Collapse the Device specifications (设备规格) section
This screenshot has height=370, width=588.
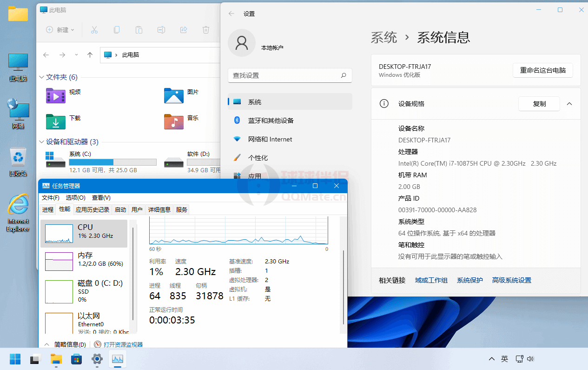tap(569, 104)
